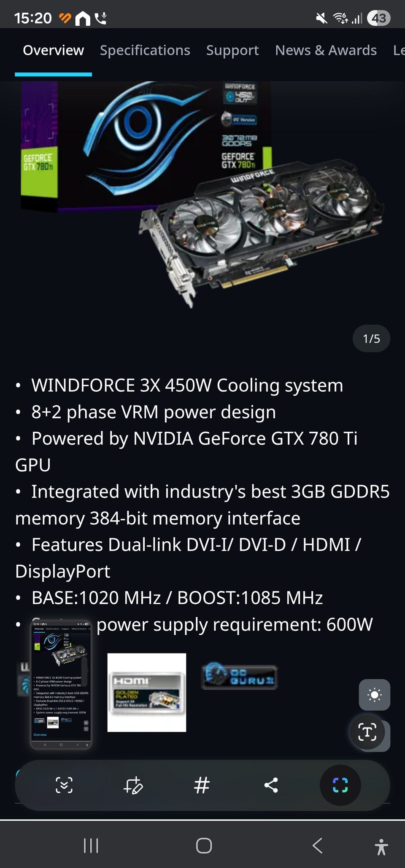405x868 pixels.
Task: Share the captured screenshot
Action: pyautogui.click(x=271, y=785)
